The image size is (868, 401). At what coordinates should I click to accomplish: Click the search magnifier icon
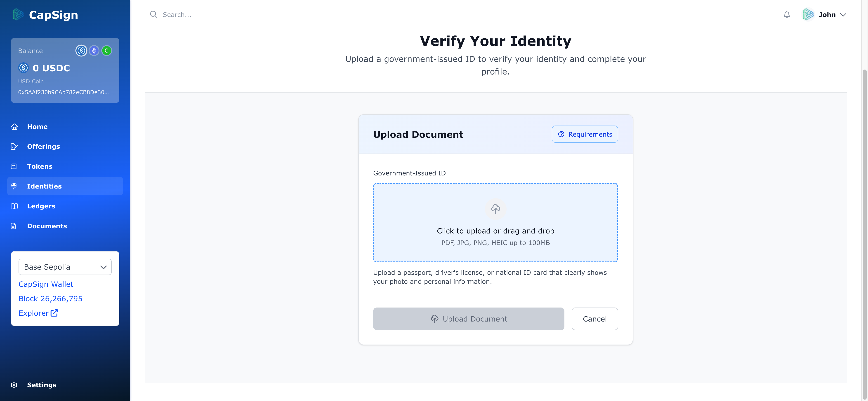click(153, 14)
